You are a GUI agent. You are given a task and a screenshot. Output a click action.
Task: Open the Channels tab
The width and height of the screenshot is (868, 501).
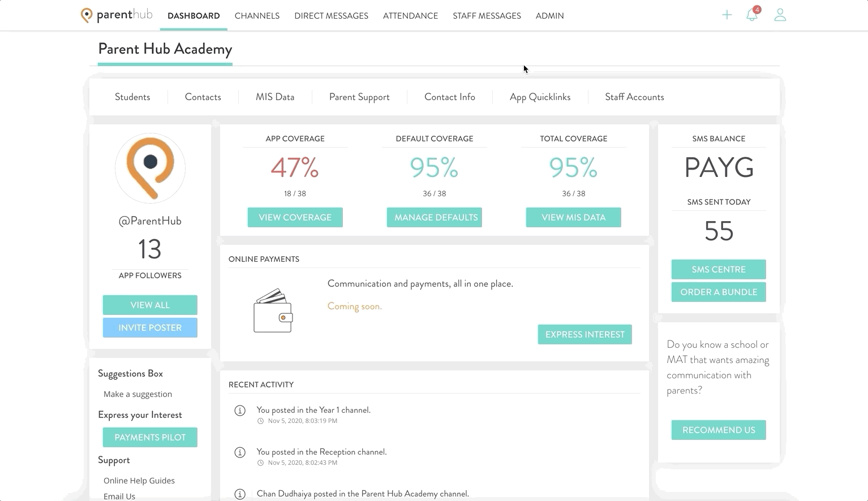click(257, 16)
